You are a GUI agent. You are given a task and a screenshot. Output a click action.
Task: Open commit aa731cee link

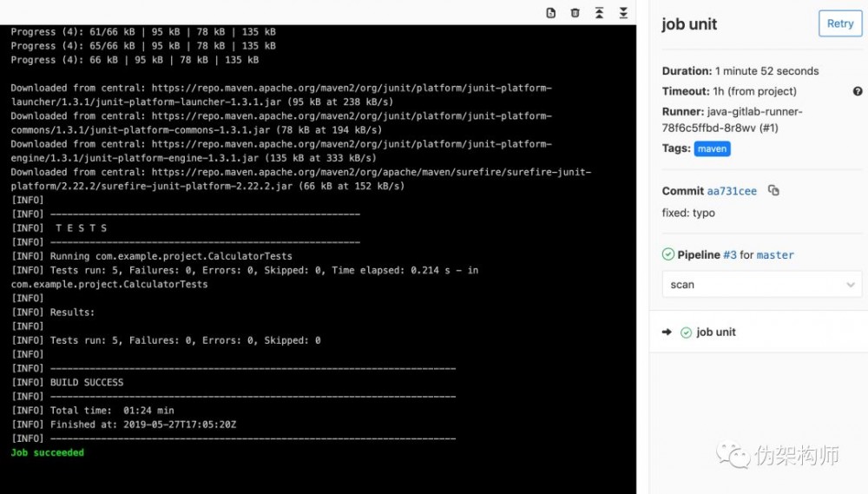tap(732, 191)
